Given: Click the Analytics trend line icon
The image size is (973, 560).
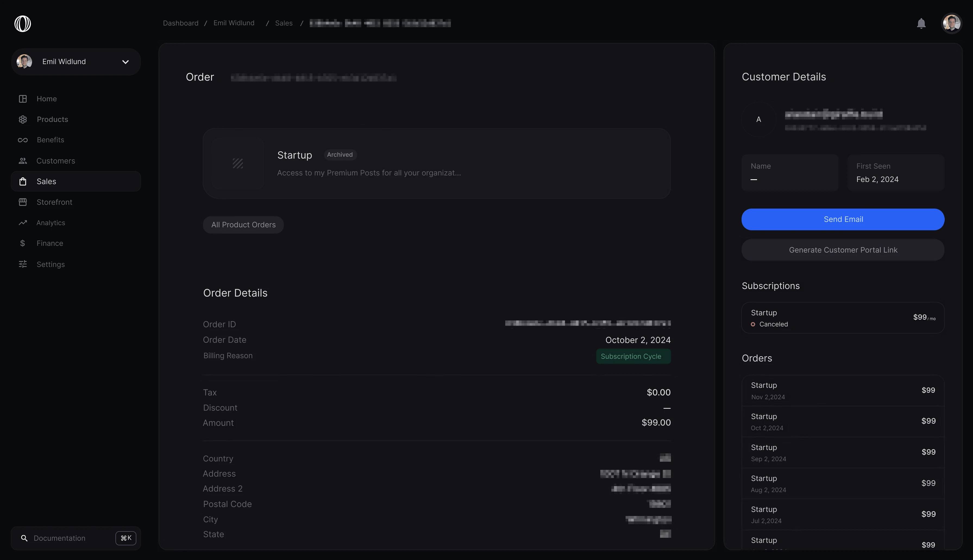Looking at the screenshot, I should [x=23, y=223].
